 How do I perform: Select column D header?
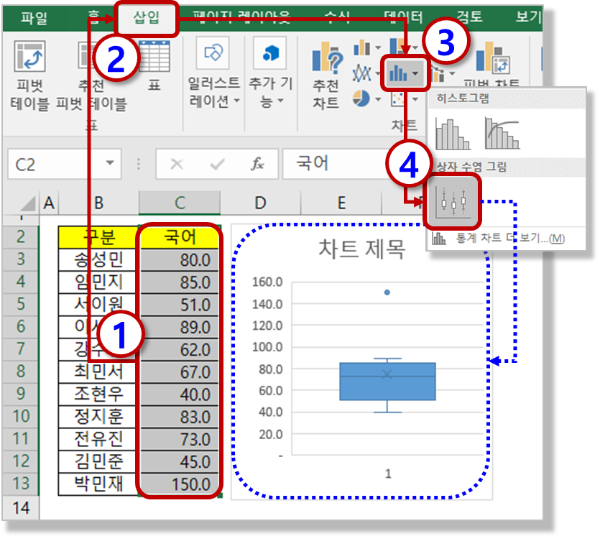pyautogui.click(x=261, y=203)
